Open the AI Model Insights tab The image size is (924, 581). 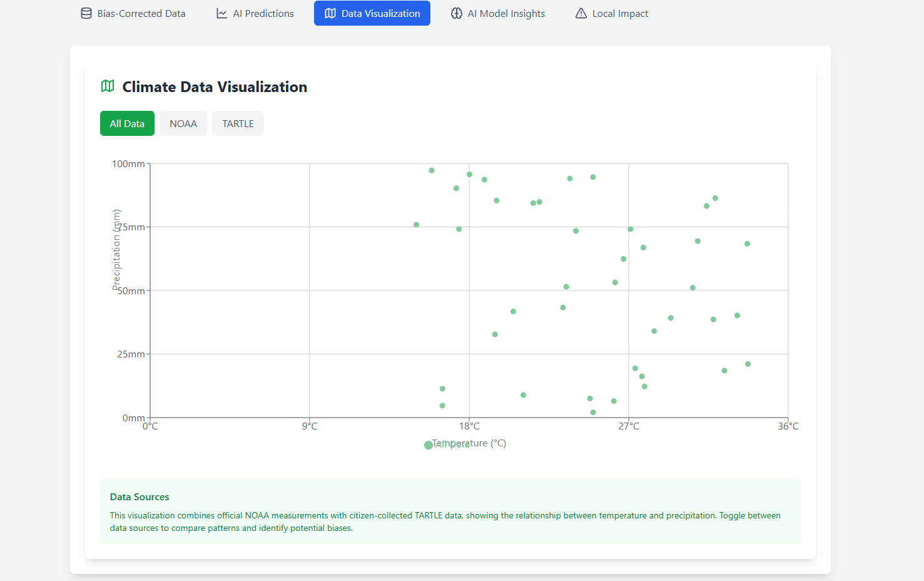click(x=498, y=13)
